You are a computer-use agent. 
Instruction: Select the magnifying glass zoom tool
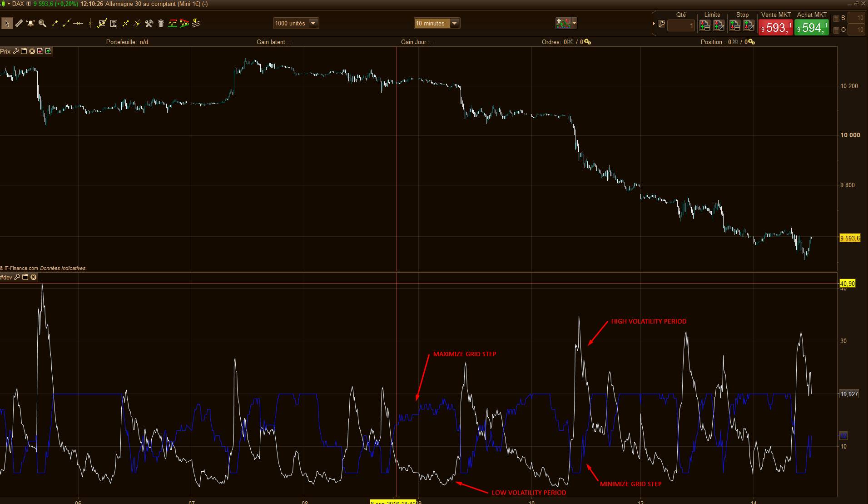click(x=43, y=23)
